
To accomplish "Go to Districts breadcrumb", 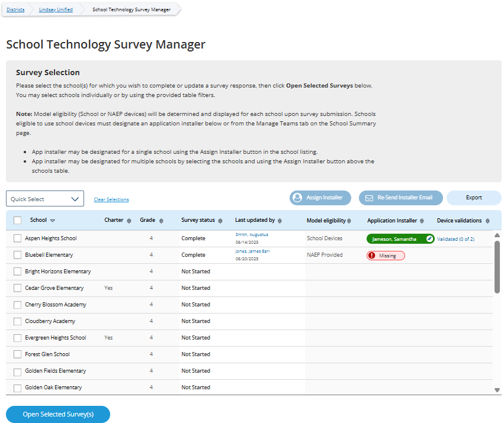I will pyautogui.click(x=15, y=9).
